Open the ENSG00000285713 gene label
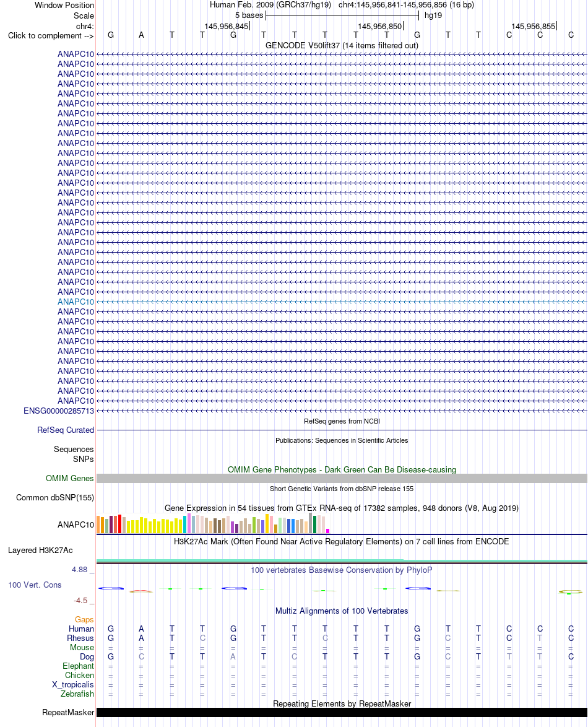The width and height of the screenshot is (588, 727). coord(59,411)
